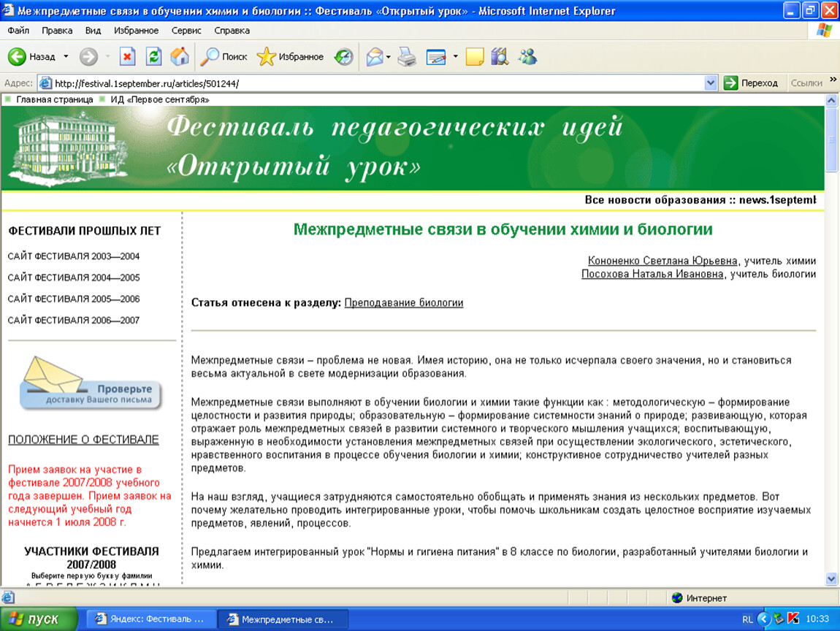This screenshot has width=840, height=631.
Task: Follow the Преподавание биологии link
Action: coord(403,302)
